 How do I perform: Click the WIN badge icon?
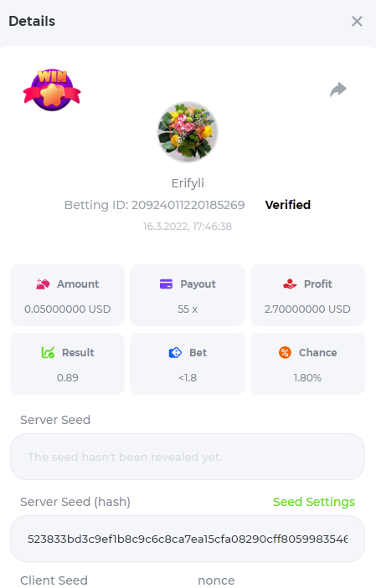(52, 90)
